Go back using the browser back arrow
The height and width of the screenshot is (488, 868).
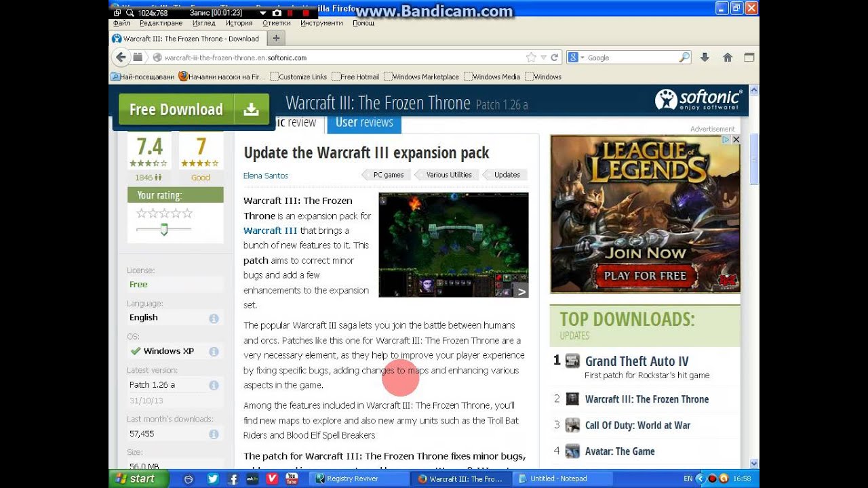pyautogui.click(x=121, y=58)
